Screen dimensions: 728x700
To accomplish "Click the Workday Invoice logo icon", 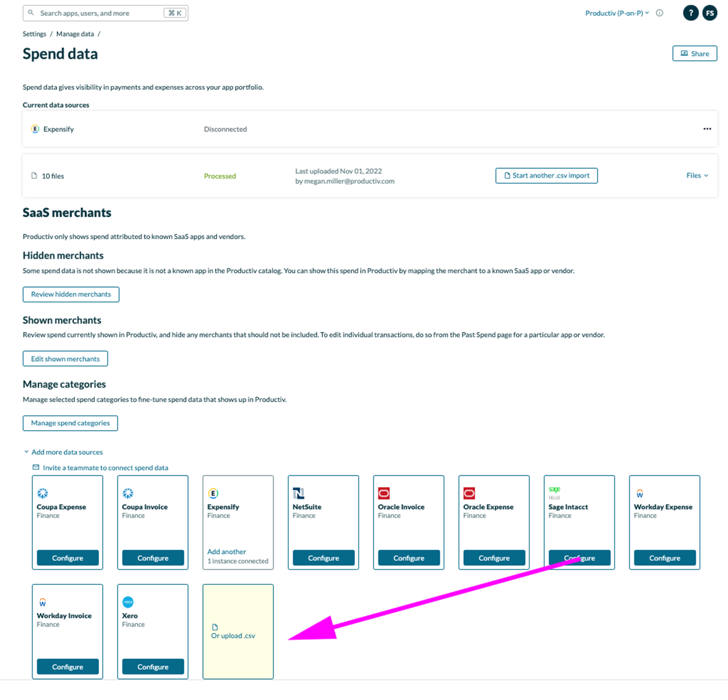I will tap(42, 602).
